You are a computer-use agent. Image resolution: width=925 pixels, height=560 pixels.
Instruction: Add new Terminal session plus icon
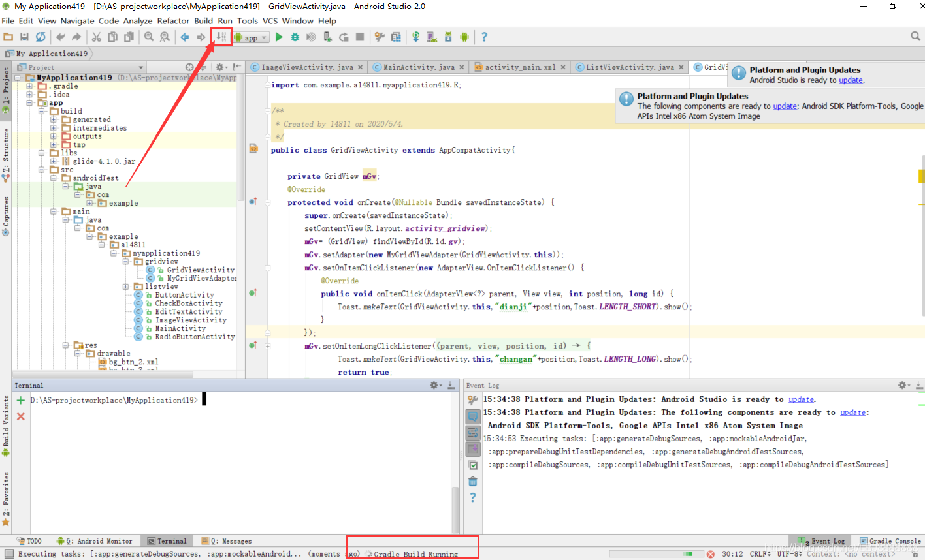coord(20,401)
